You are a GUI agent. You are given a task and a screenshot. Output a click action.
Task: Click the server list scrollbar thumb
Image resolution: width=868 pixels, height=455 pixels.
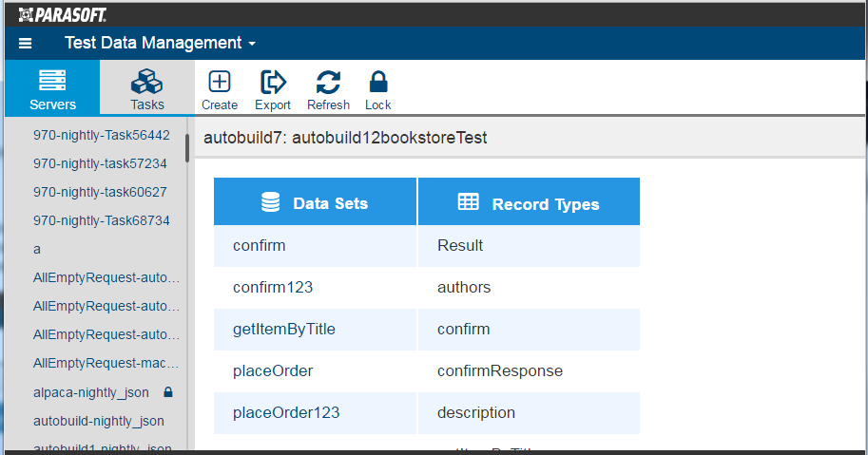pos(187,148)
